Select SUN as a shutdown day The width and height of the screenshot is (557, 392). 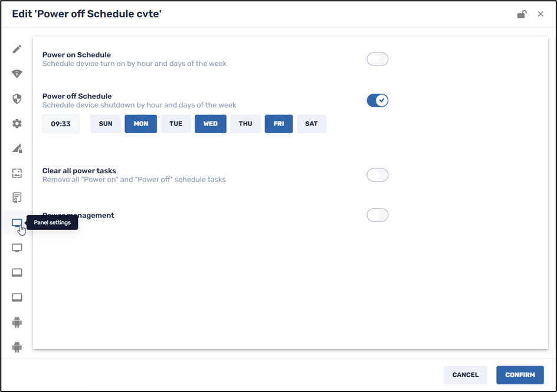105,124
